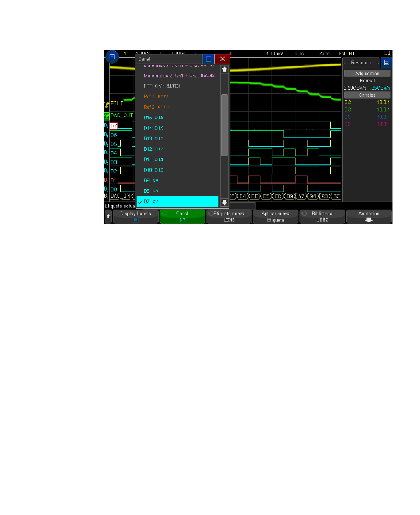Select Ref 1: REF1 entry

click(x=178, y=96)
